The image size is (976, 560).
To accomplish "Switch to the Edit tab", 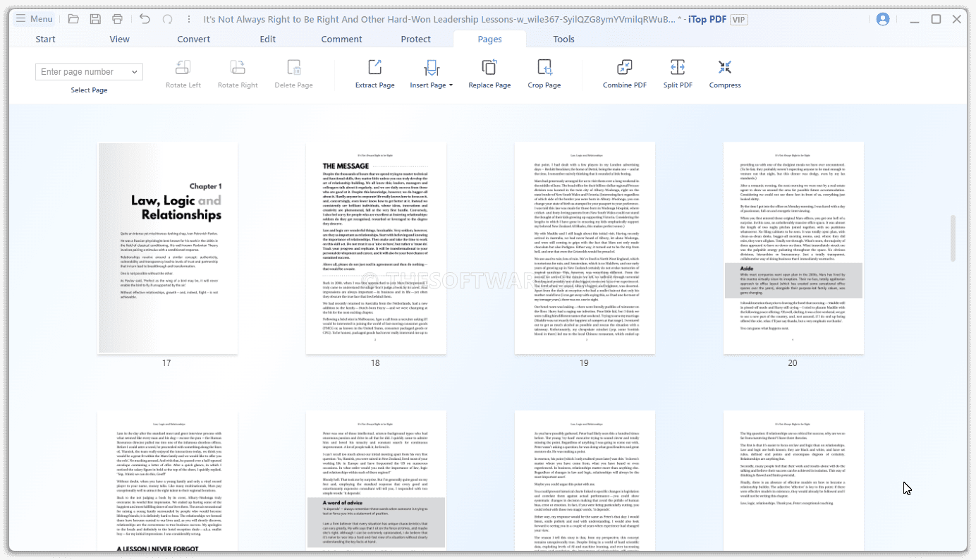I will click(x=268, y=39).
